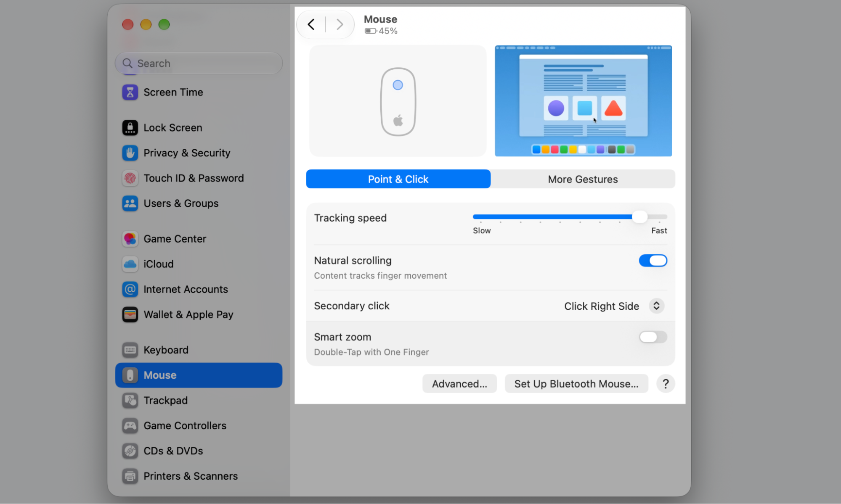Click the CDs & DVDs disc icon
This screenshot has width=841, height=504.
pos(130,451)
